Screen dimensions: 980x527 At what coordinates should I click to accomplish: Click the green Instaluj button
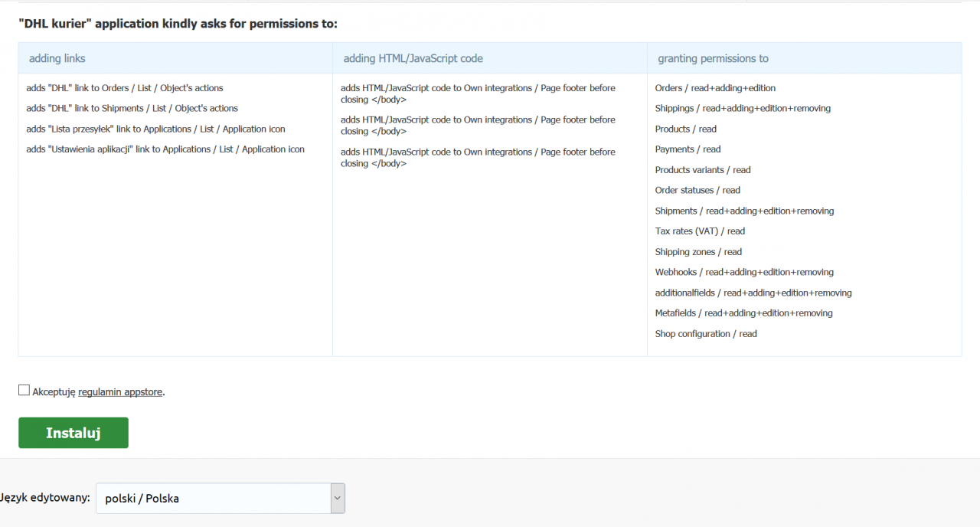pyautogui.click(x=73, y=433)
